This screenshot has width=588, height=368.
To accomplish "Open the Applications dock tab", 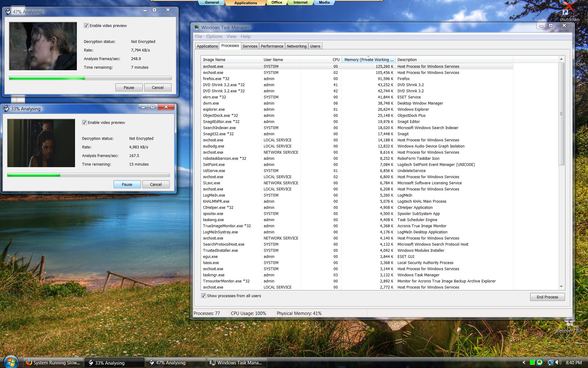I will pos(246,3).
